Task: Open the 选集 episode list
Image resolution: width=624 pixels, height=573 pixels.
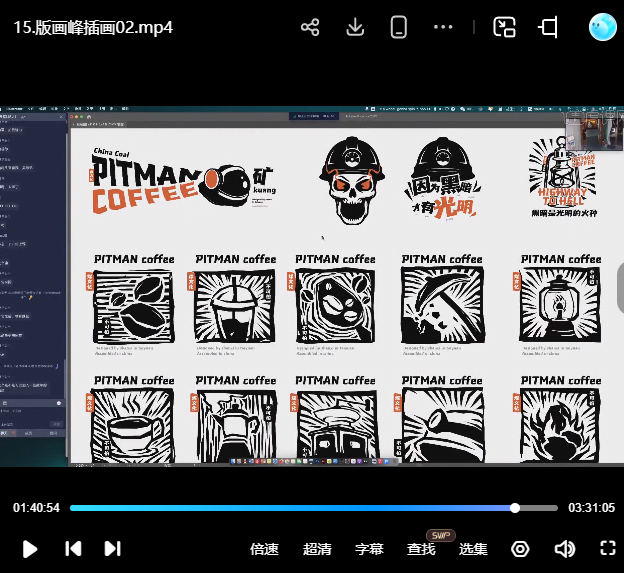Action: (x=473, y=549)
